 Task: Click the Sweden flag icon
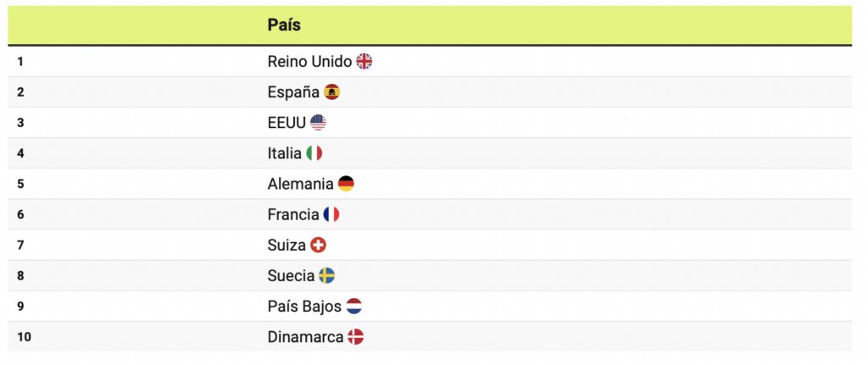point(327,276)
